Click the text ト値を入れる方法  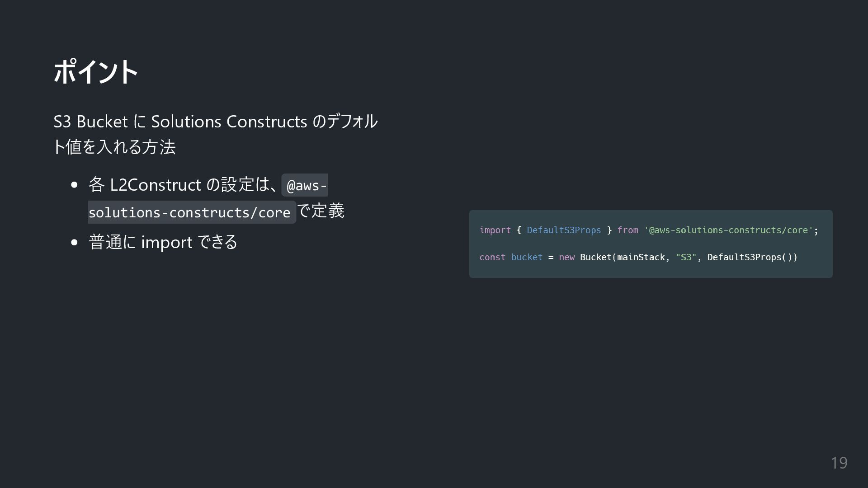(x=114, y=147)
